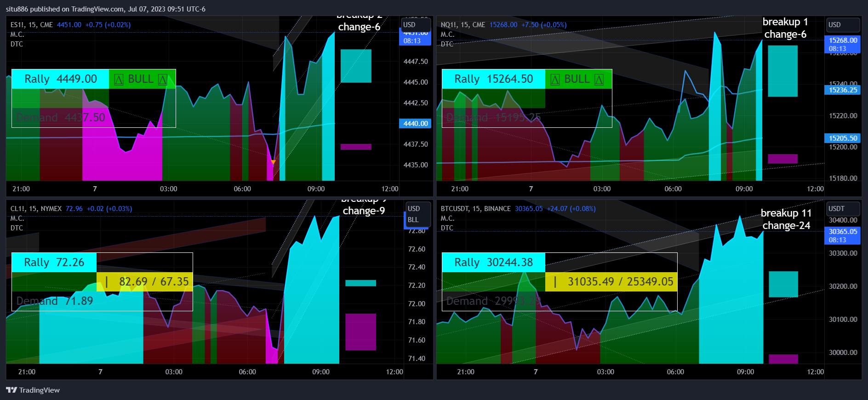Click the 31035.49 / 25349.05 yellow label

[x=611, y=282]
